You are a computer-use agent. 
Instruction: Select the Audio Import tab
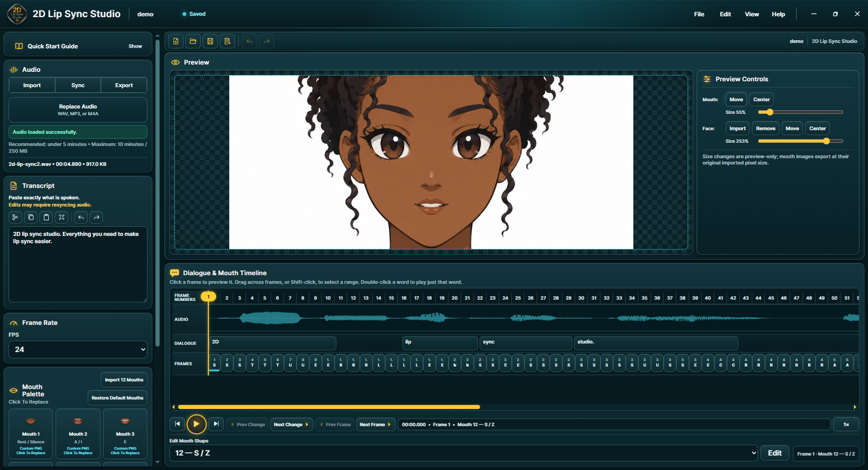[x=32, y=85]
